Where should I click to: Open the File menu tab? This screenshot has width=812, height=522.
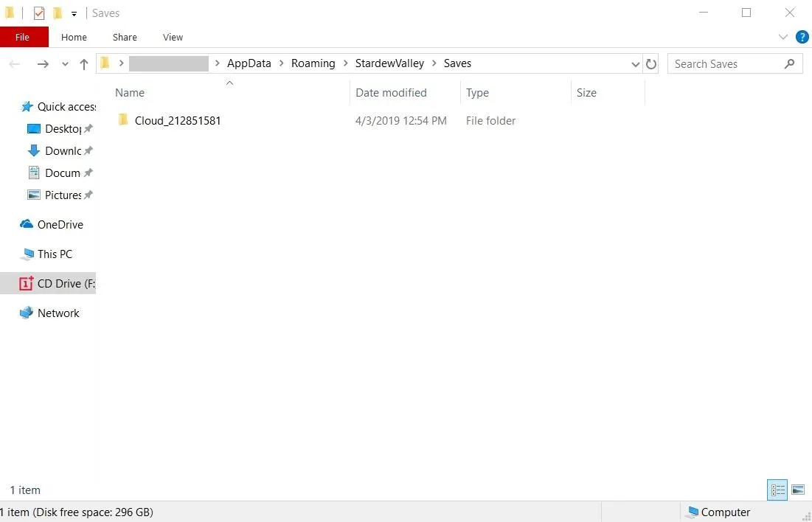tap(23, 37)
